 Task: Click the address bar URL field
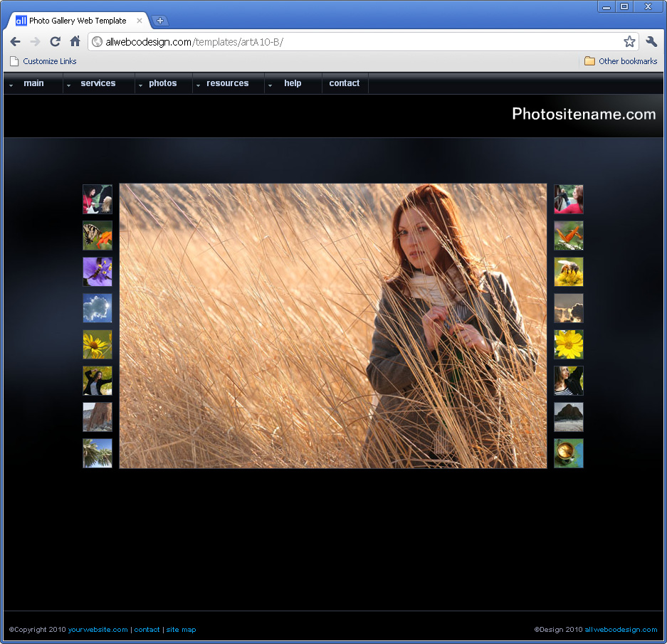pos(356,42)
